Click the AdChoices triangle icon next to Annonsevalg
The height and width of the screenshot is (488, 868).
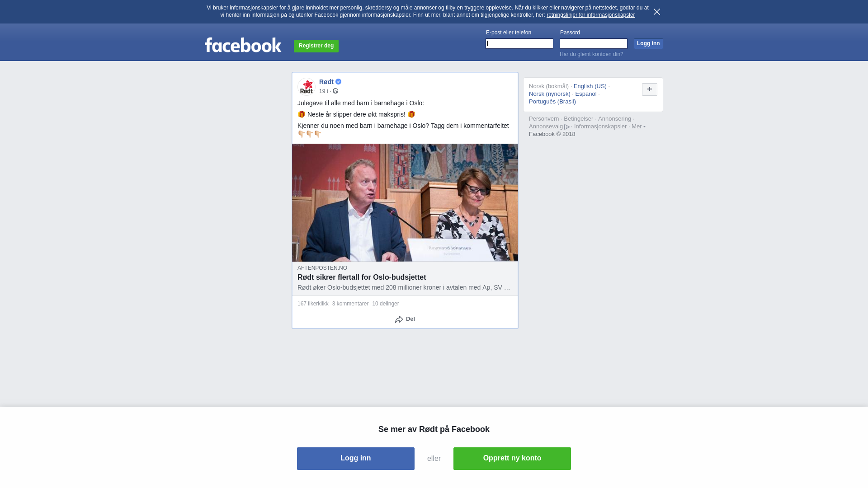[x=567, y=127]
